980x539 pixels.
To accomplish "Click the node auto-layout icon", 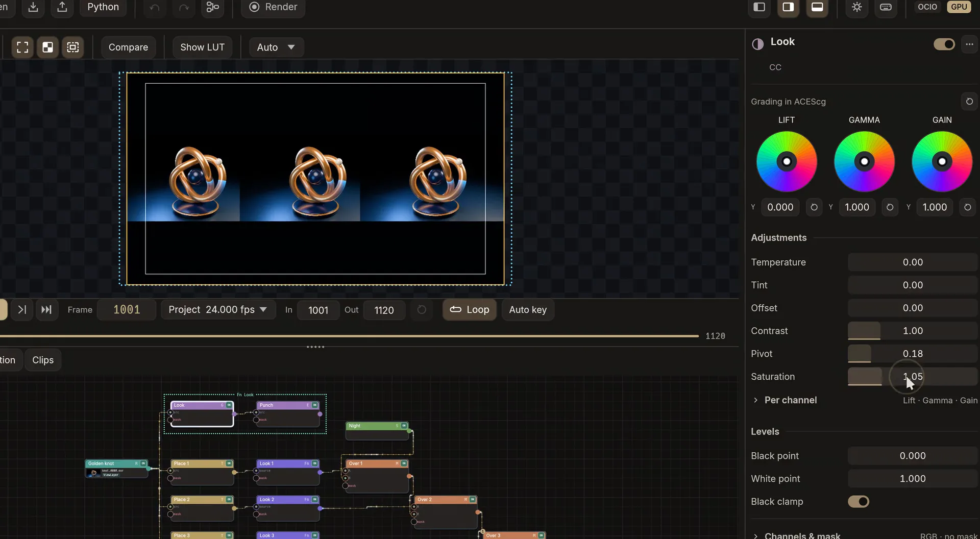I will coord(213,7).
